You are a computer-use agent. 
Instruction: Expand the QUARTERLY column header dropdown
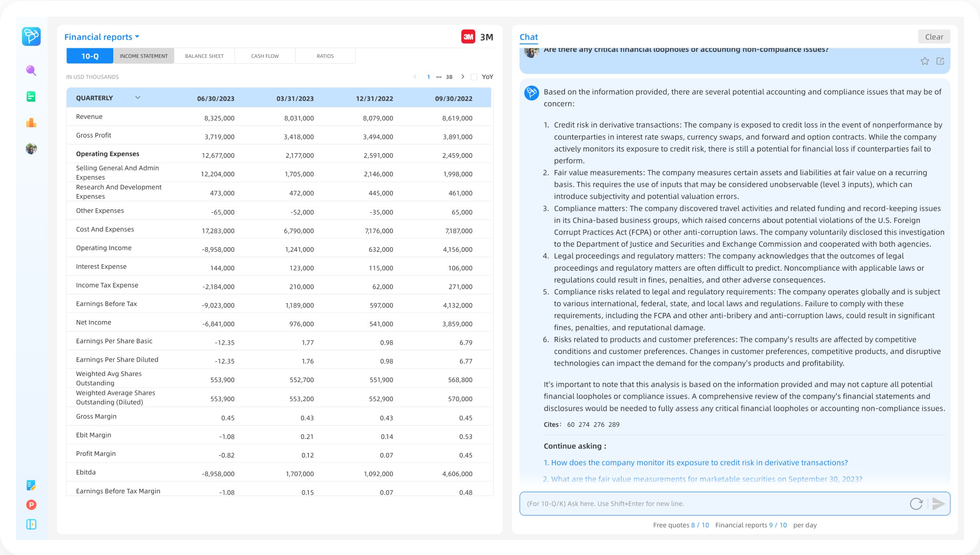(138, 97)
